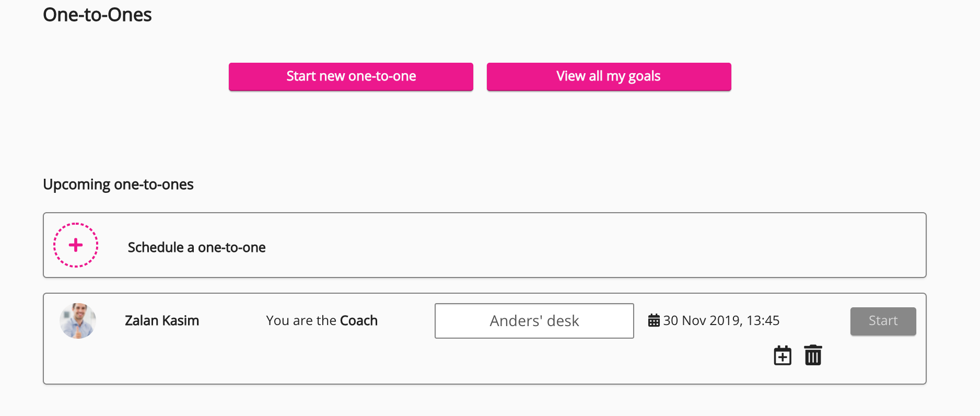980x416 pixels.
Task: Select the calendar-plus icon below the Start button
Action: (x=782, y=355)
